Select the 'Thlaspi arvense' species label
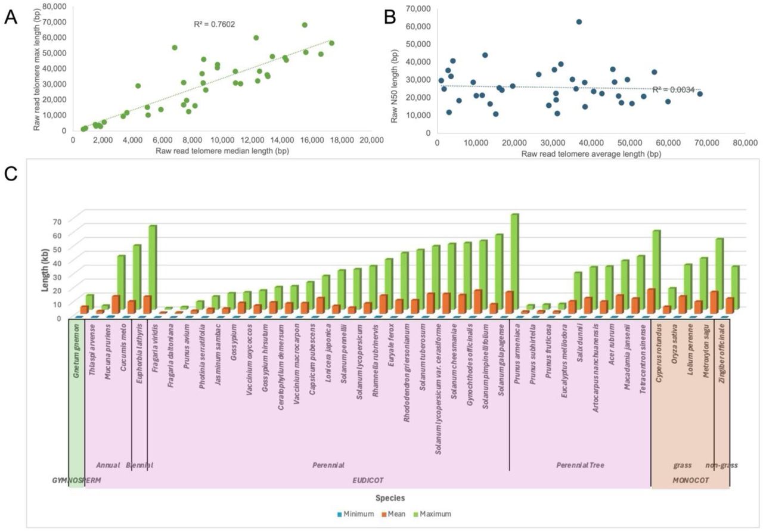This screenshot has height=532, width=763. [x=92, y=351]
